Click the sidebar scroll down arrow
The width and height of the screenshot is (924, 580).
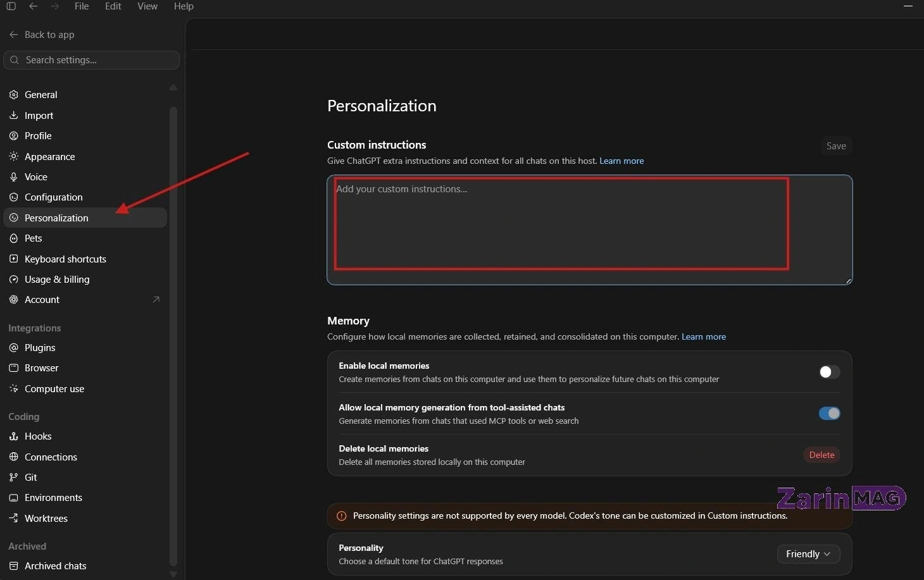tap(173, 574)
